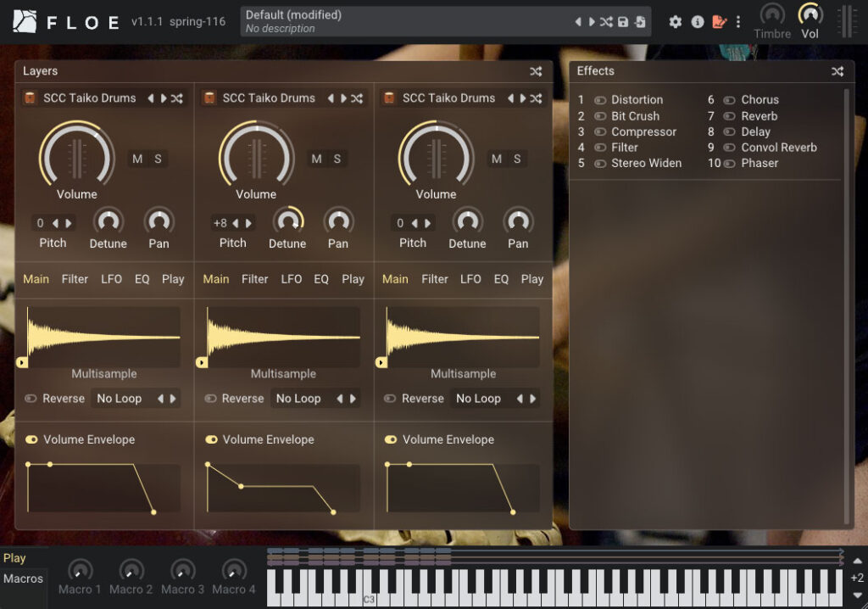This screenshot has height=609, width=868.
Task: Click the master Vol knob
Action: pyautogui.click(x=810, y=15)
